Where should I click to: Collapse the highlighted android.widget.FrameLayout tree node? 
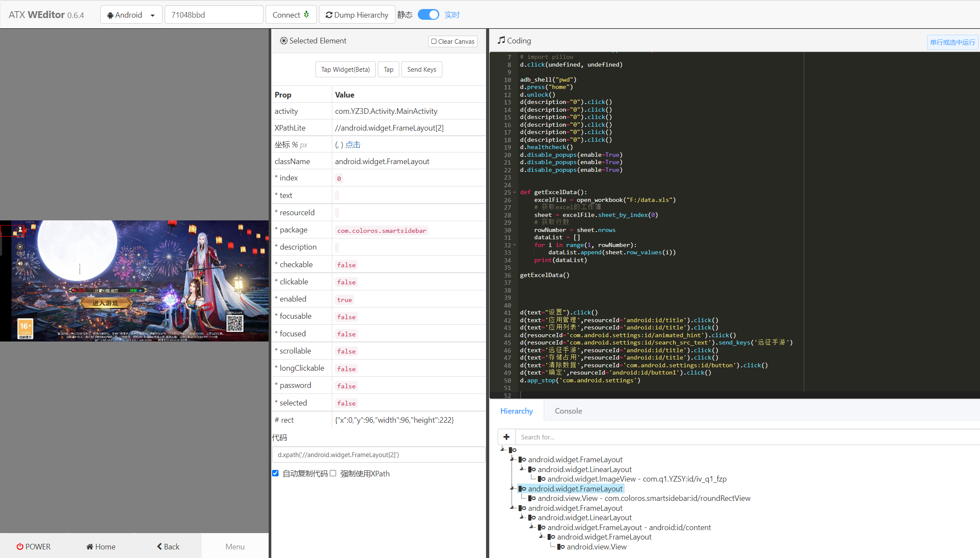point(511,488)
